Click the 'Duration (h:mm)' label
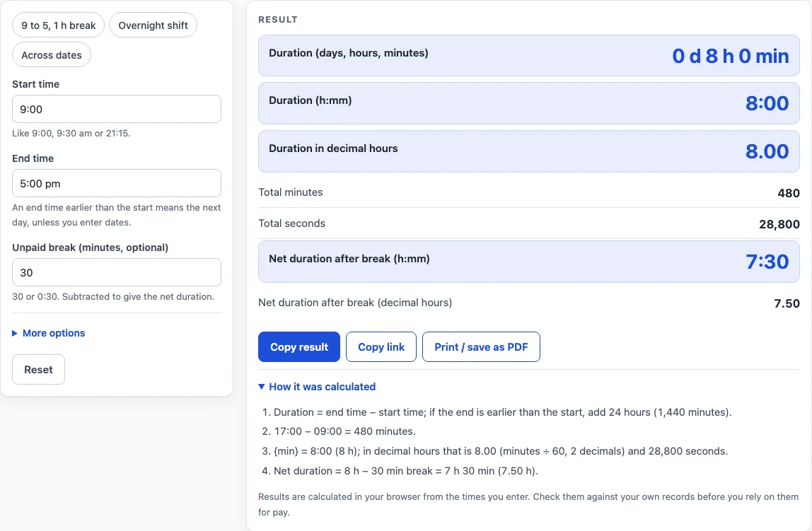812x531 pixels. point(311,100)
